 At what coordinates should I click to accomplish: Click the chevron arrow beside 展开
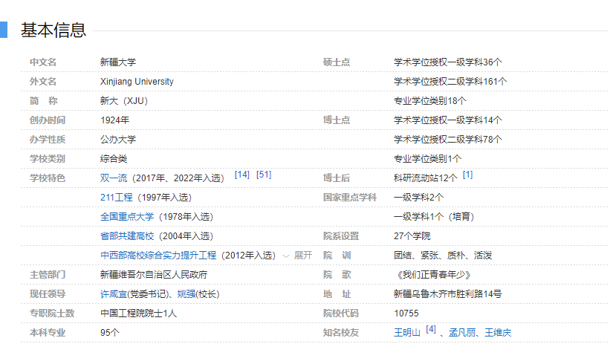pos(286,256)
